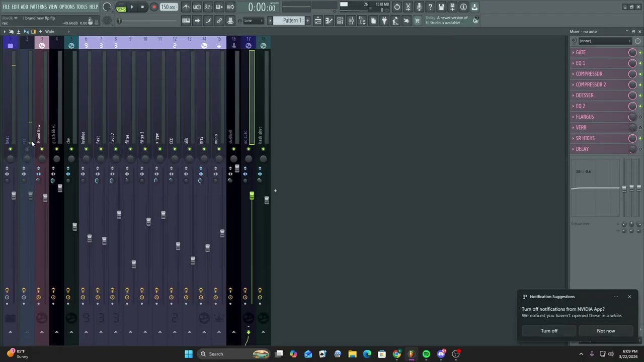This screenshot has height=362, width=644.
Task: Click the highlighted track 17 volume fader
Action: pos(252,196)
